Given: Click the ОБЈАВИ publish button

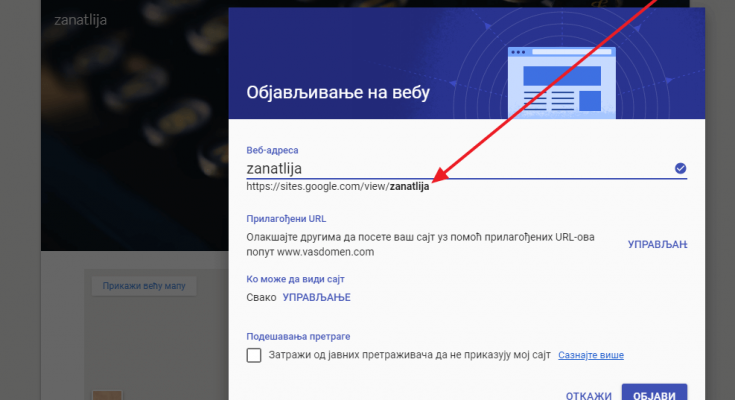Looking at the screenshot, I should point(654,392).
